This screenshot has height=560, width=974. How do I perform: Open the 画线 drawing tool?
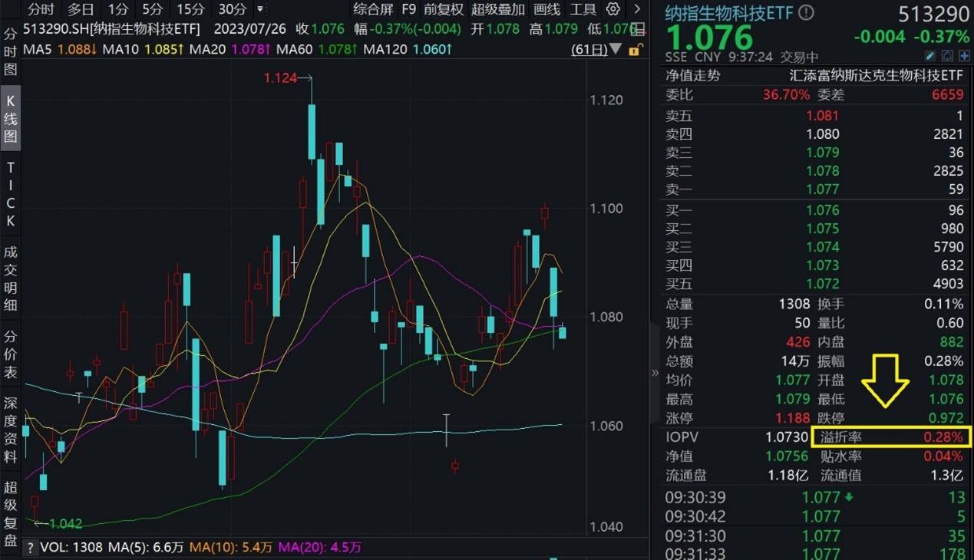pyautogui.click(x=545, y=10)
